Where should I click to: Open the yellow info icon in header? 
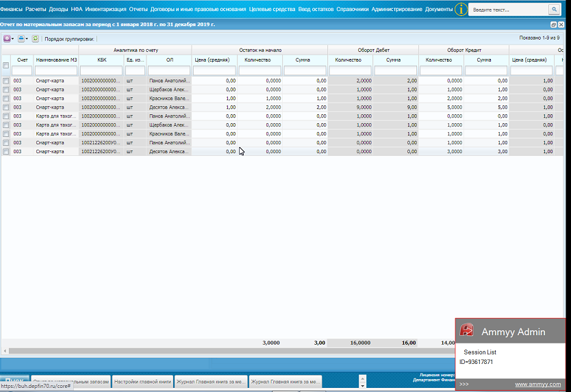(461, 10)
